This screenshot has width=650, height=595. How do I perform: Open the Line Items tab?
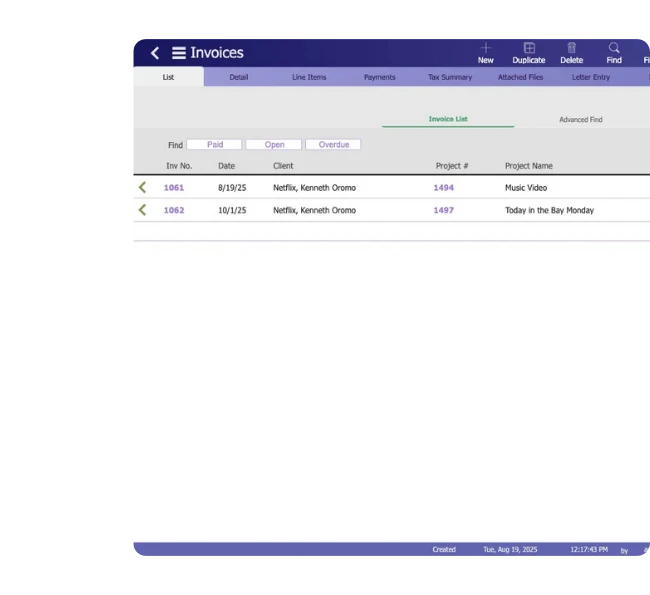coord(309,77)
